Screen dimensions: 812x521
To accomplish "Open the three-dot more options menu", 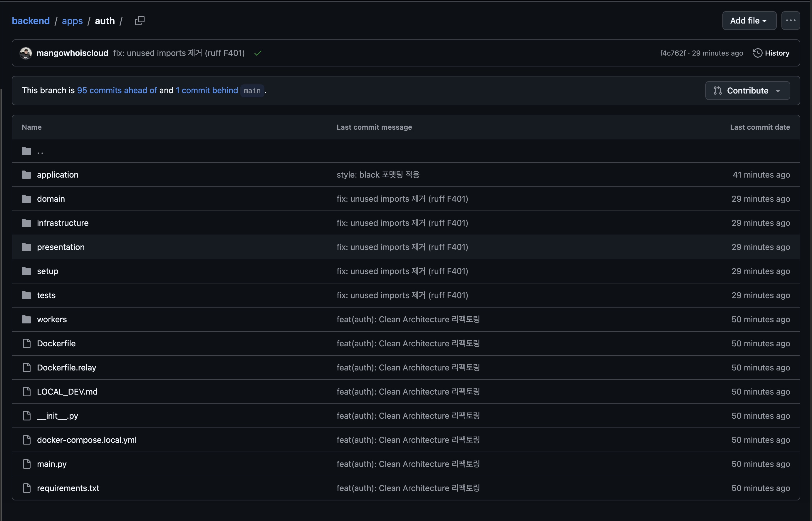I will (x=790, y=21).
